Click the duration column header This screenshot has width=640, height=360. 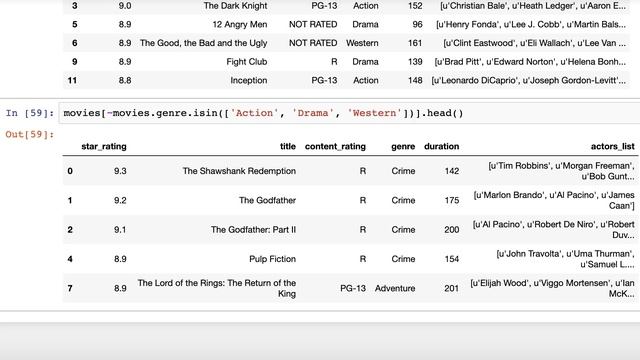[441, 147]
